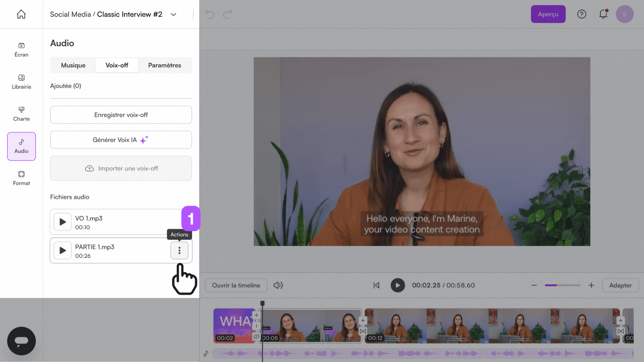644x362 pixels.
Task: Open the Format panel
Action: (21, 178)
